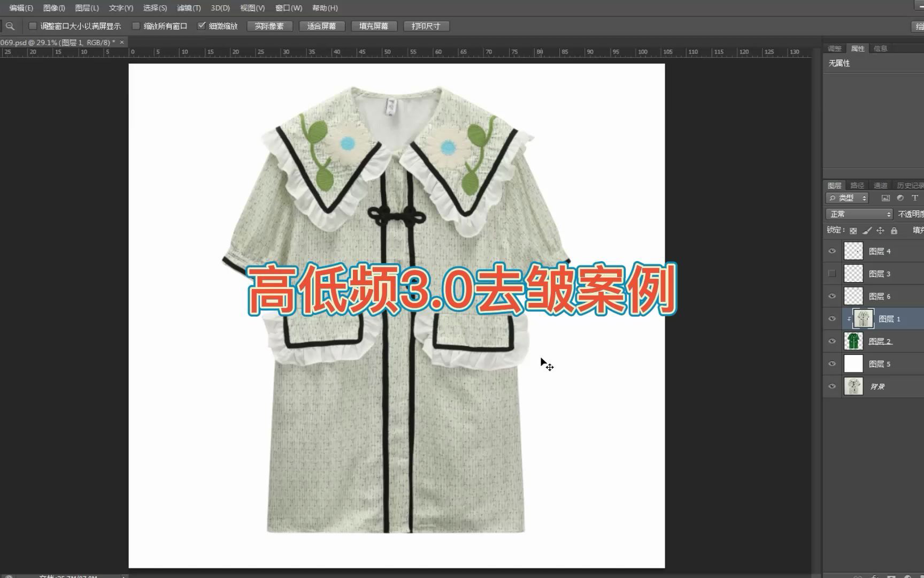Hide 图层 4 with its eye toggle
The height and width of the screenshot is (578, 924).
[832, 250]
